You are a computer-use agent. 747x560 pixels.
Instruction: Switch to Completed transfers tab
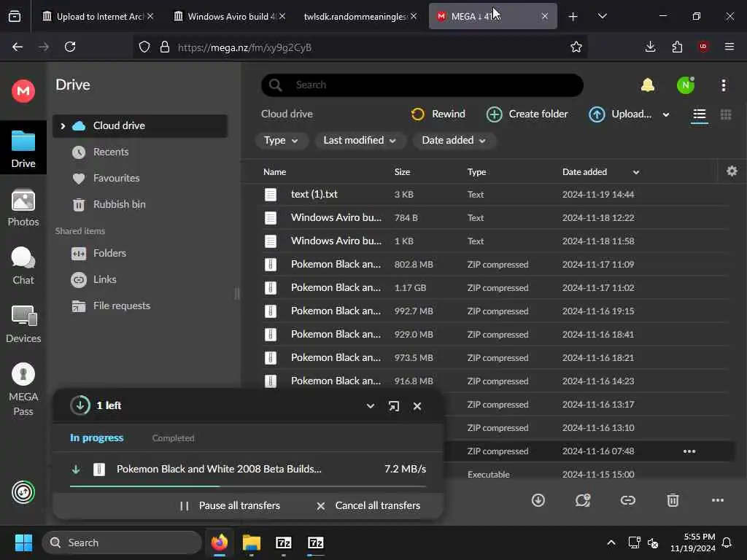point(173,438)
